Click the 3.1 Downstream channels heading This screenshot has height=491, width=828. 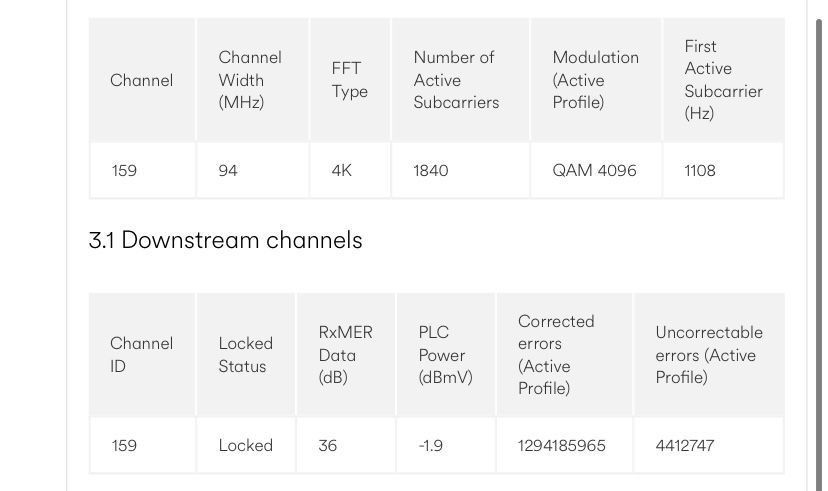pyautogui.click(x=225, y=240)
